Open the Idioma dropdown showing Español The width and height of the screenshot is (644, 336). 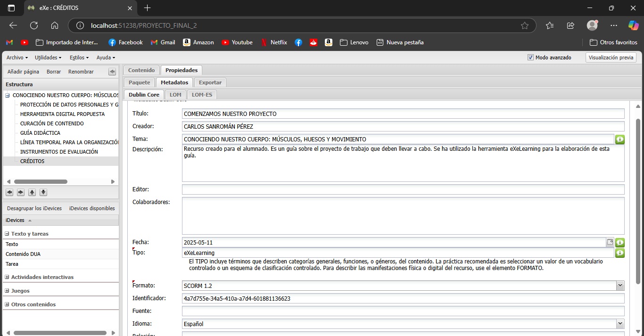tap(619, 324)
